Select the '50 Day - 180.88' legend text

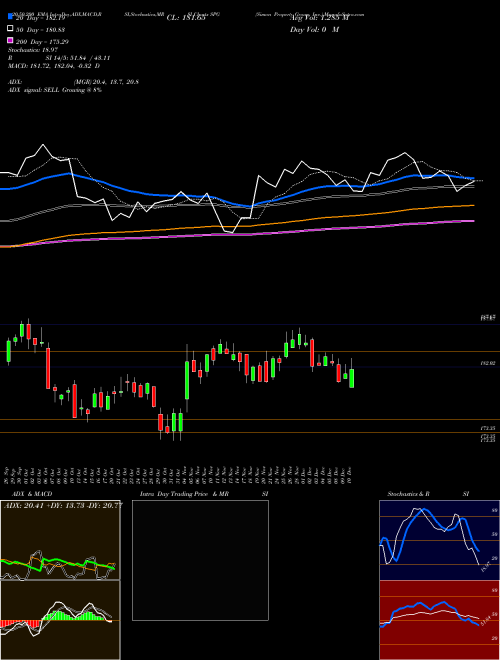pos(40,30)
